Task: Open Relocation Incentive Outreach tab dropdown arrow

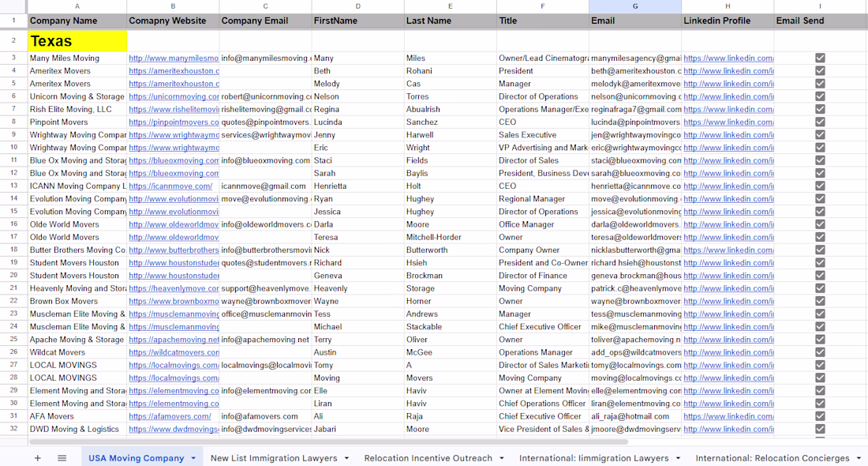Action: (502, 458)
